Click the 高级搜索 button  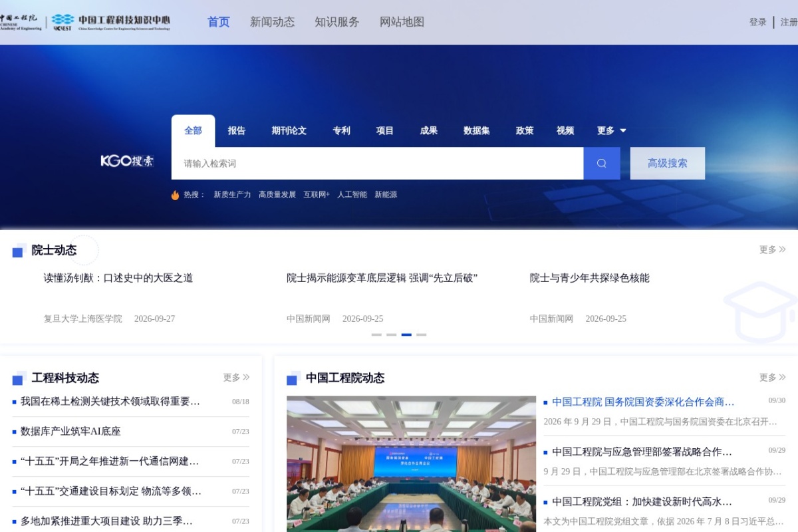[x=668, y=164]
